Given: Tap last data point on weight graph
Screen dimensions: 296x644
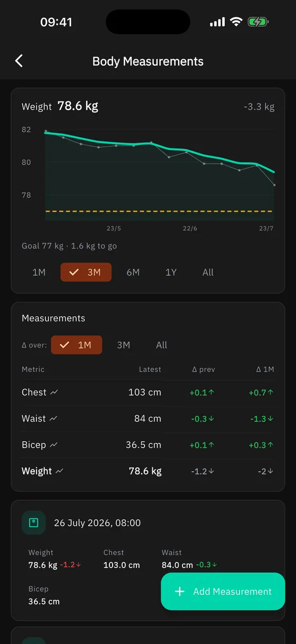Looking at the screenshot, I should point(274,185).
